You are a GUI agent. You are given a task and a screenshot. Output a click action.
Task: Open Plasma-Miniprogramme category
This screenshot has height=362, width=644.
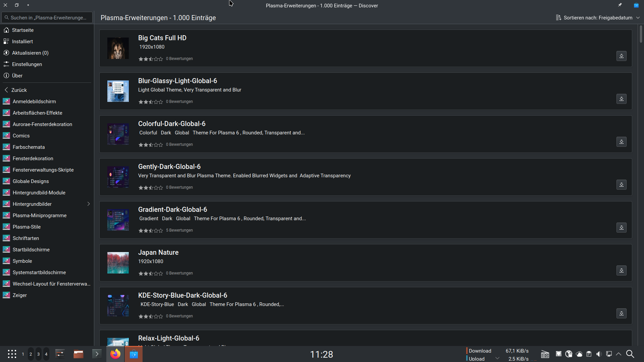pos(47,216)
